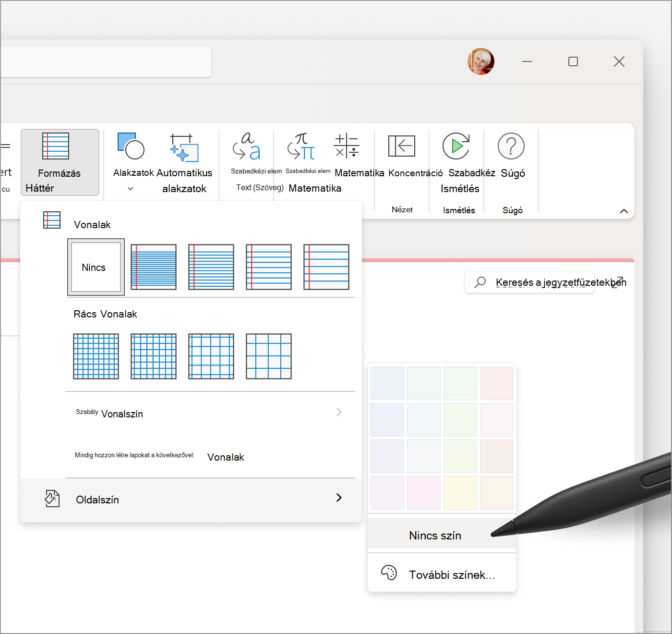
Task: Pick the lavender swatch in second row
Action: 387,420
